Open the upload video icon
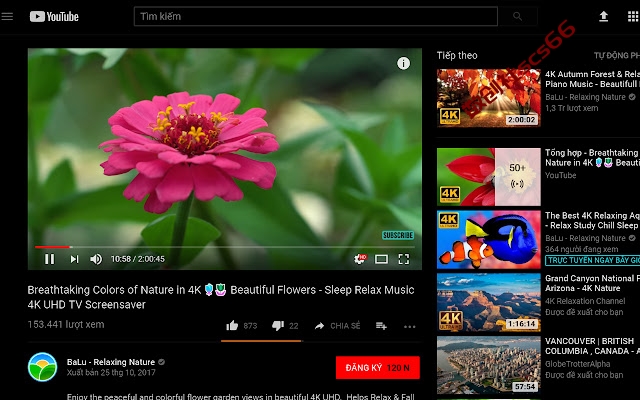Image resolution: width=640 pixels, height=400 pixels. point(603,16)
